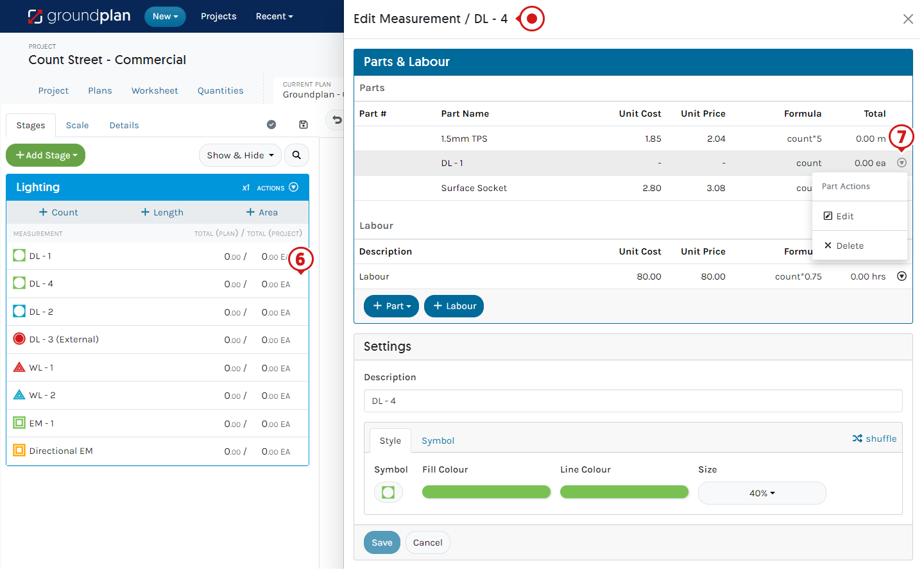
Task: Open the Symbol tab in Settings
Action: [438, 440]
